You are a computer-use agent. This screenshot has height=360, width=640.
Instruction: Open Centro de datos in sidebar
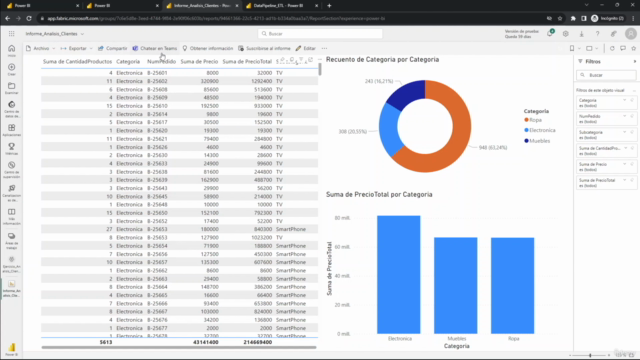pyautogui.click(x=11, y=109)
